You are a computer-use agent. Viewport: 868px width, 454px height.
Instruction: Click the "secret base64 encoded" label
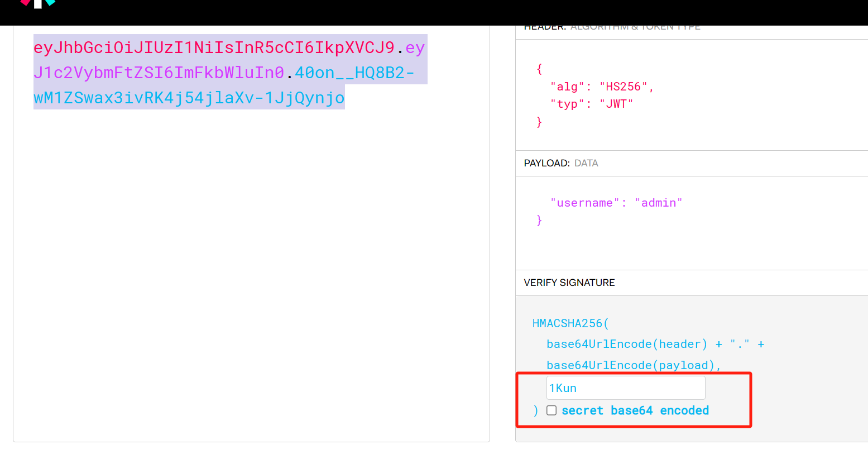[x=635, y=410]
